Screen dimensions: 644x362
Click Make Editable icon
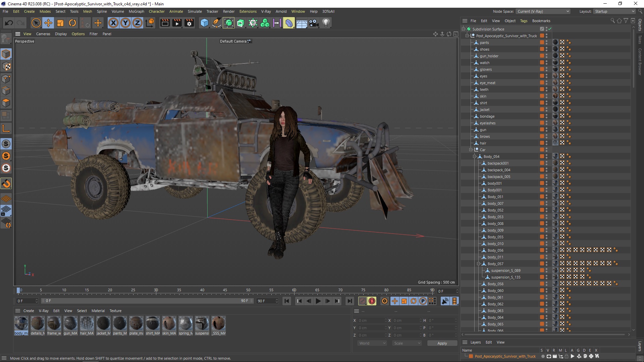tap(6, 39)
